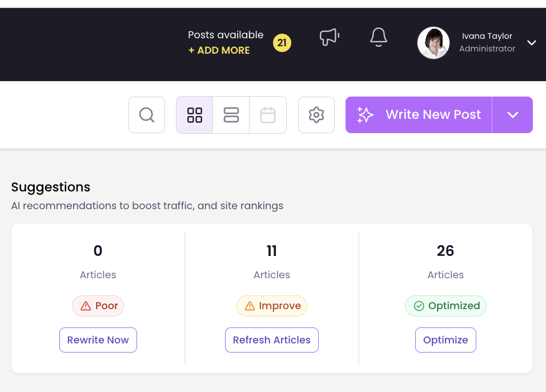
Task: Switch to calendar view
Action: [268, 115]
